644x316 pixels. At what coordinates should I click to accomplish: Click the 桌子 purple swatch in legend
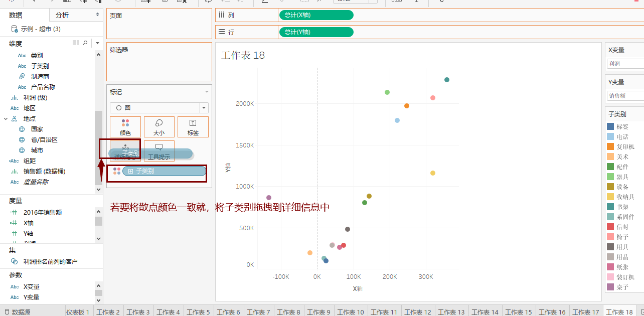coord(610,287)
